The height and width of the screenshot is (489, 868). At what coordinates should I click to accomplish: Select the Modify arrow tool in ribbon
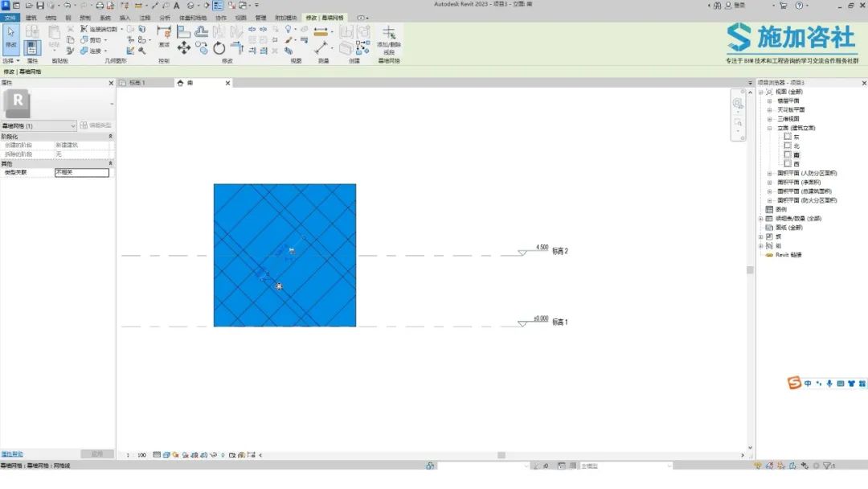[11, 36]
